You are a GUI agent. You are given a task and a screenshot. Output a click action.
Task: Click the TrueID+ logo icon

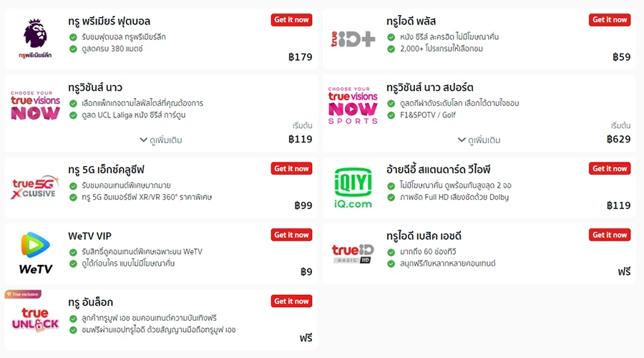point(353,39)
